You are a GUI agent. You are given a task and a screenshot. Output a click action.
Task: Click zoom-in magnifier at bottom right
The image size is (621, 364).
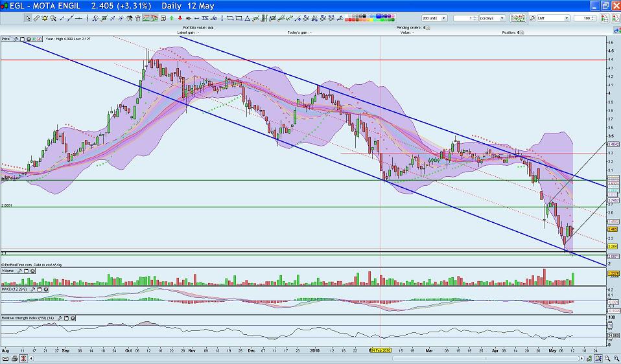(x=616, y=358)
